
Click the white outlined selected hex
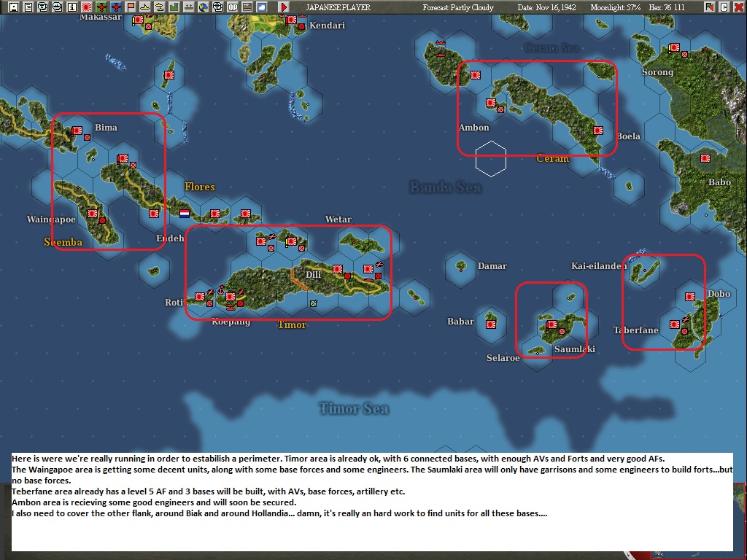(x=491, y=158)
